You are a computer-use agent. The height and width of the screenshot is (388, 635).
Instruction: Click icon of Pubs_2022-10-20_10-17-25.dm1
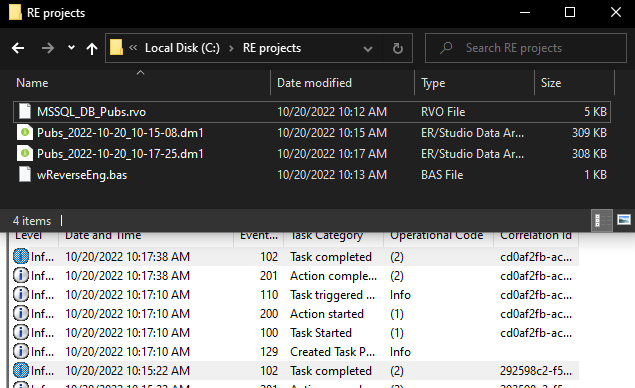click(x=25, y=153)
